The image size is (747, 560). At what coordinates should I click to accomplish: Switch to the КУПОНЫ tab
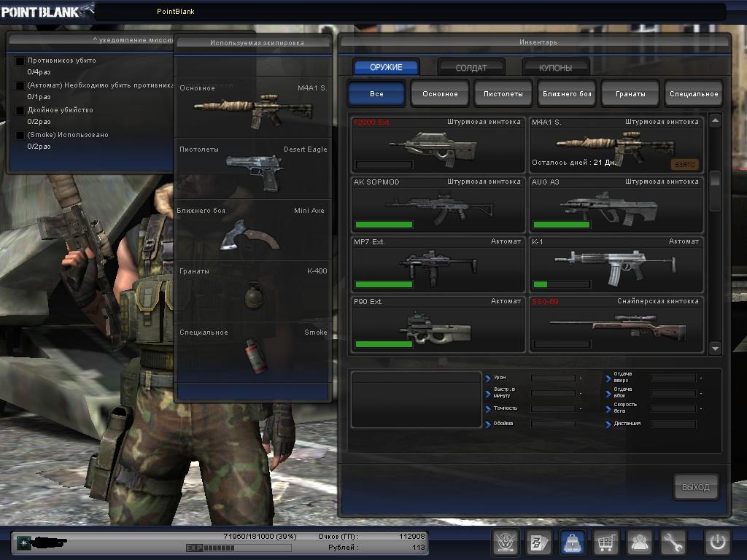(555, 68)
